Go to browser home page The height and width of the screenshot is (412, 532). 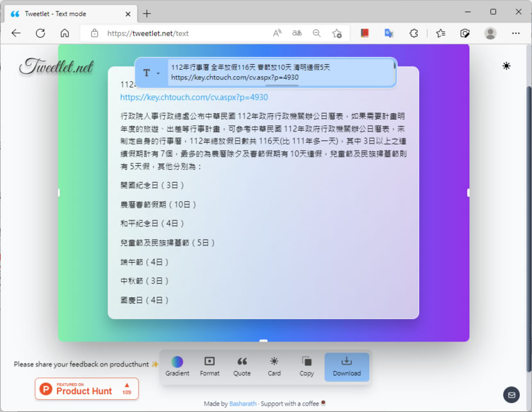tap(65, 33)
